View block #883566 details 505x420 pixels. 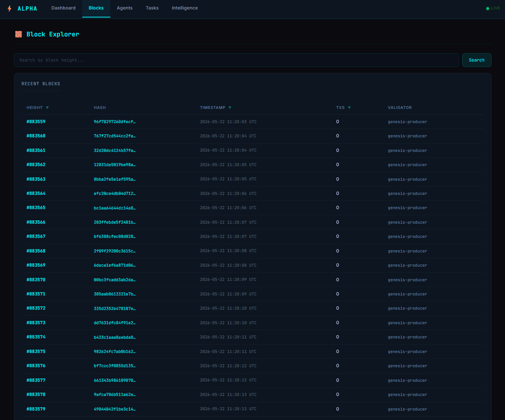(36, 222)
